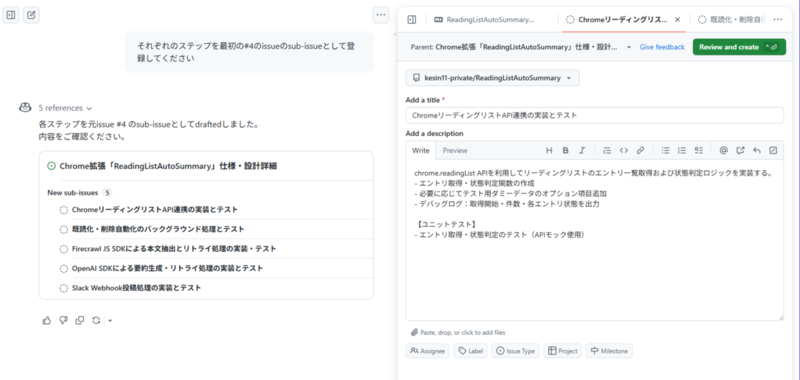Insert a saved reply
This screenshot has height=380, width=800.
pyautogui.click(x=757, y=150)
